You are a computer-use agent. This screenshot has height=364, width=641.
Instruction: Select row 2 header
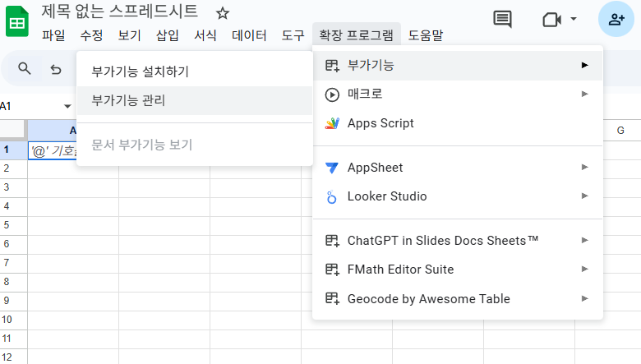tap(13, 168)
